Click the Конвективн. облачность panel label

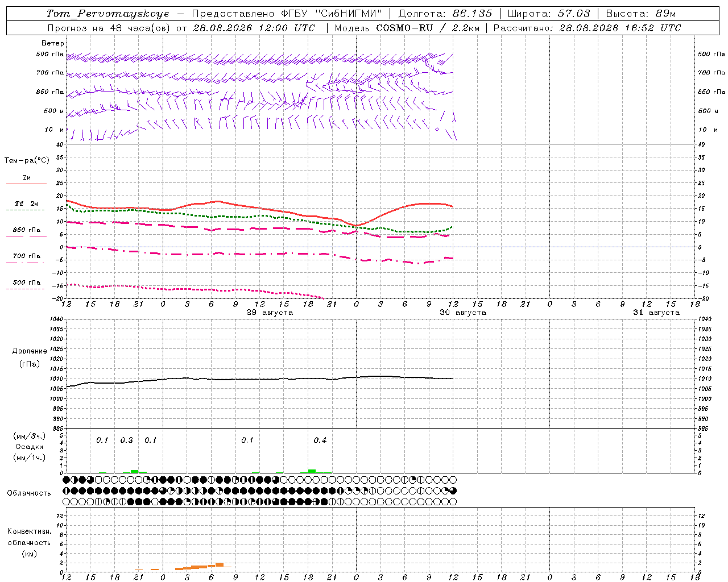pos(29,537)
